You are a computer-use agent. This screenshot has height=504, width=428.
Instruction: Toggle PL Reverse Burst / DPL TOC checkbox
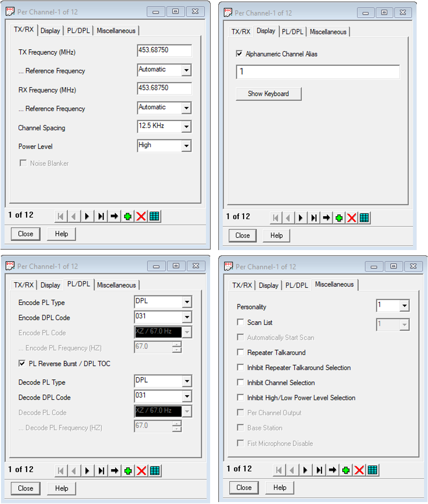(22, 364)
